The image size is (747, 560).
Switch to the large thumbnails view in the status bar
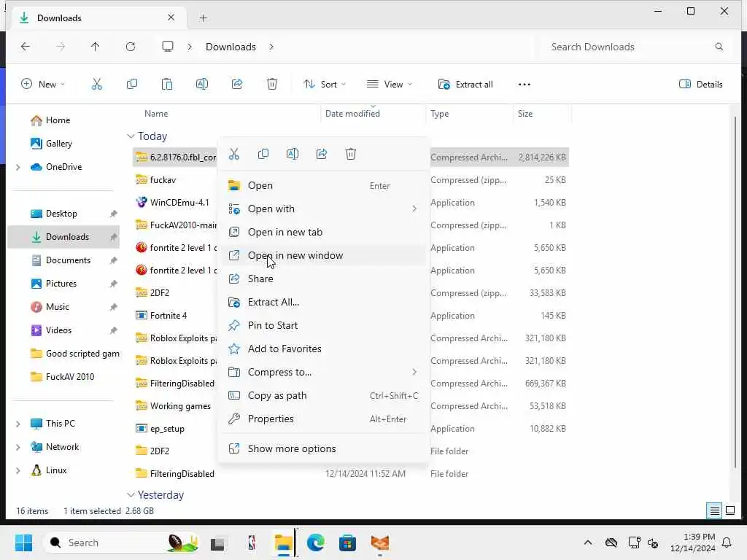(x=730, y=511)
